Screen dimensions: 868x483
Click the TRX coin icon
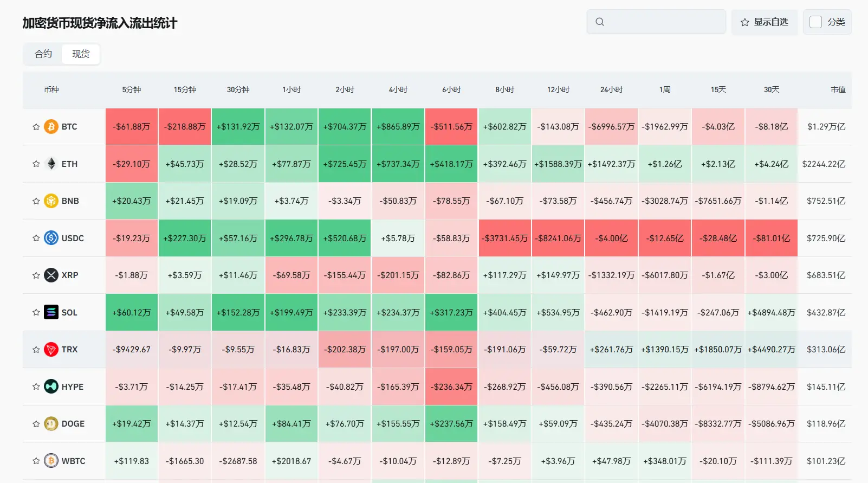(x=51, y=350)
